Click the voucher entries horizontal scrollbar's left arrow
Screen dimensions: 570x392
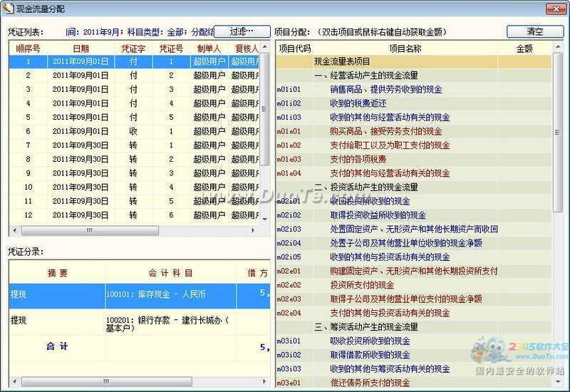pyautogui.click(x=14, y=381)
